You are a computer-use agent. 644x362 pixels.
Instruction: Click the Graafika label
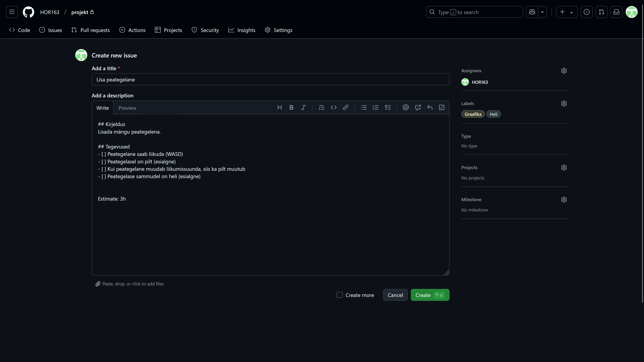(473, 114)
